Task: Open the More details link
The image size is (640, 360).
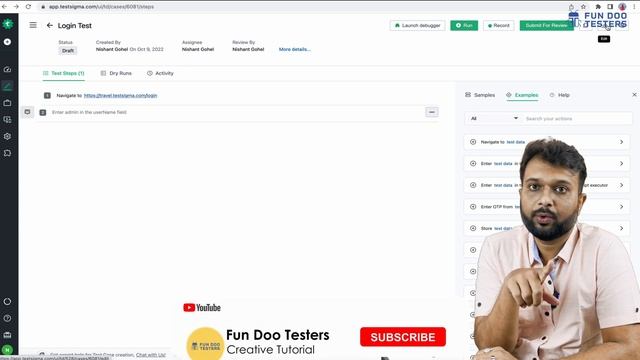Action: pyautogui.click(x=295, y=49)
